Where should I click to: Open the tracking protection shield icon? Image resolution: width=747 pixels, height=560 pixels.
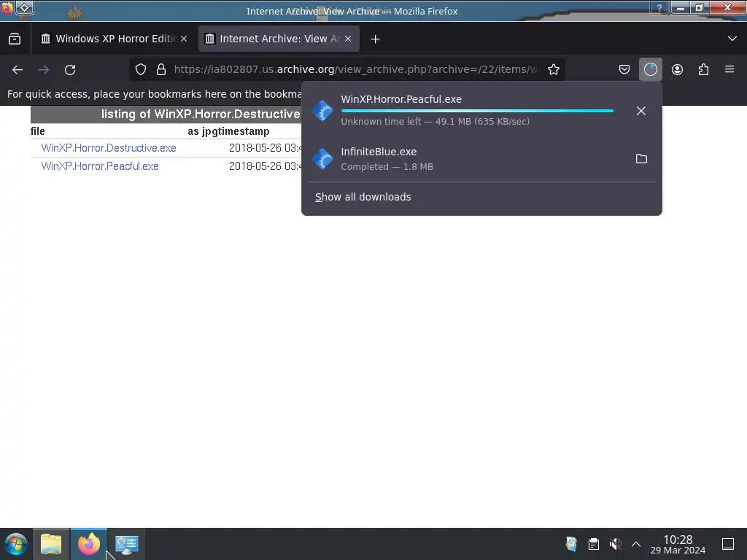(x=141, y=69)
